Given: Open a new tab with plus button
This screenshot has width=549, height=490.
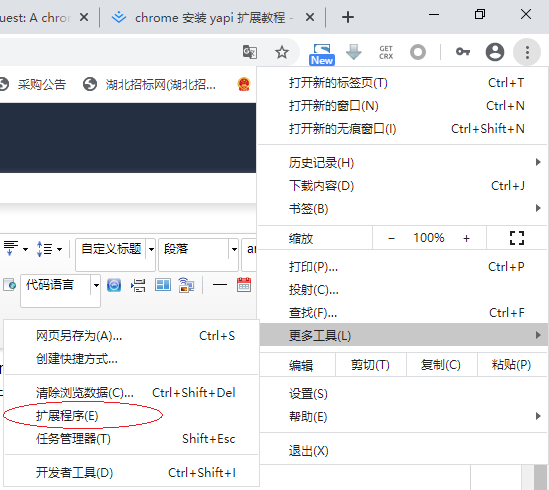Looking at the screenshot, I should click(348, 17).
